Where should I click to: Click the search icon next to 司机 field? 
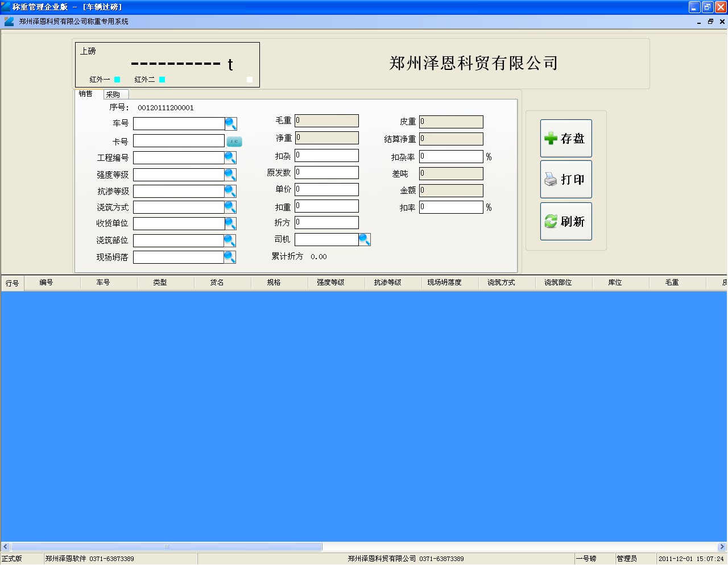(x=365, y=239)
